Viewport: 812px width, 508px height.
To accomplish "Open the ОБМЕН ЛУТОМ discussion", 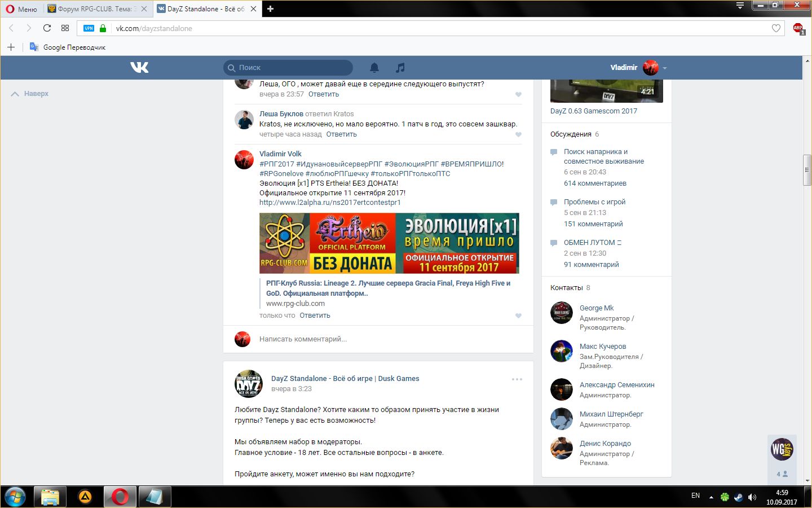I will coord(592,243).
